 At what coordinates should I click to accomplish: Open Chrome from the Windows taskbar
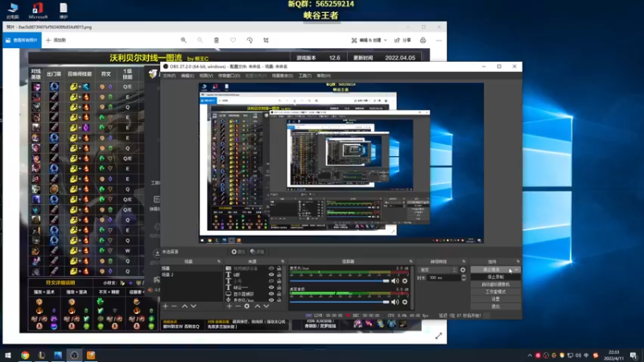coord(25,355)
